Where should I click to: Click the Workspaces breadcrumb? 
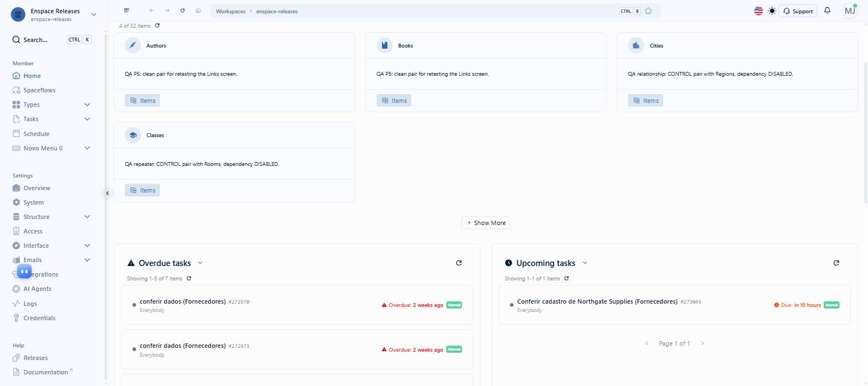(x=230, y=11)
